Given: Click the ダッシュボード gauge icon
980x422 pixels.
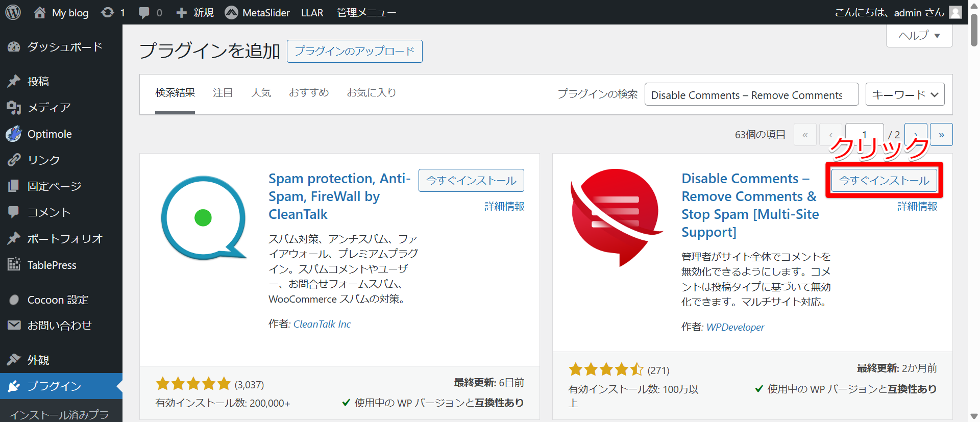Looking at the screenshot, I should click(14, 47).
